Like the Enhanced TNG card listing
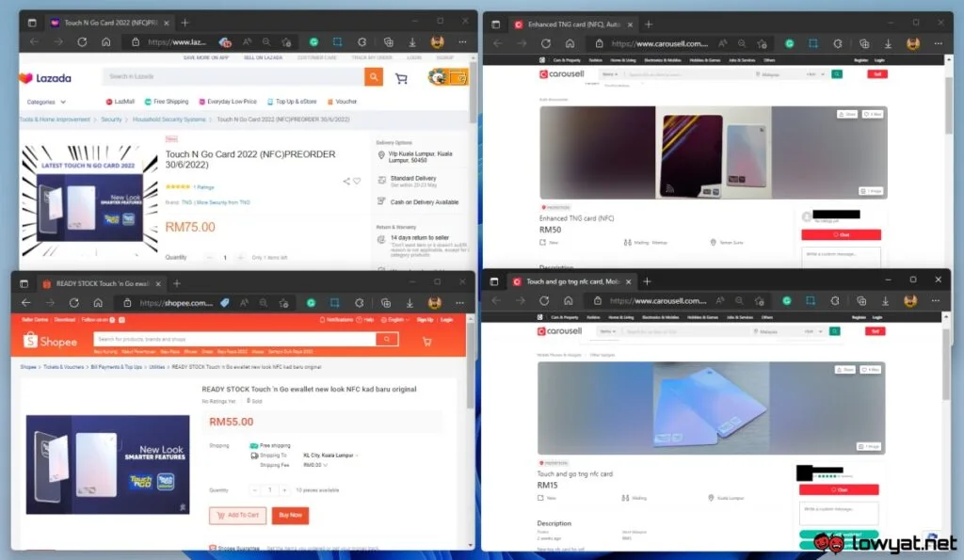Viewport: 964px width, 560px height. (x=873, y=114)
